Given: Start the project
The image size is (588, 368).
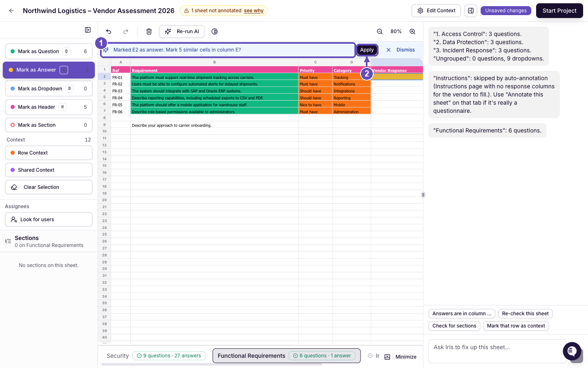Looking at the screenshot, I should (x=559, y=11).
